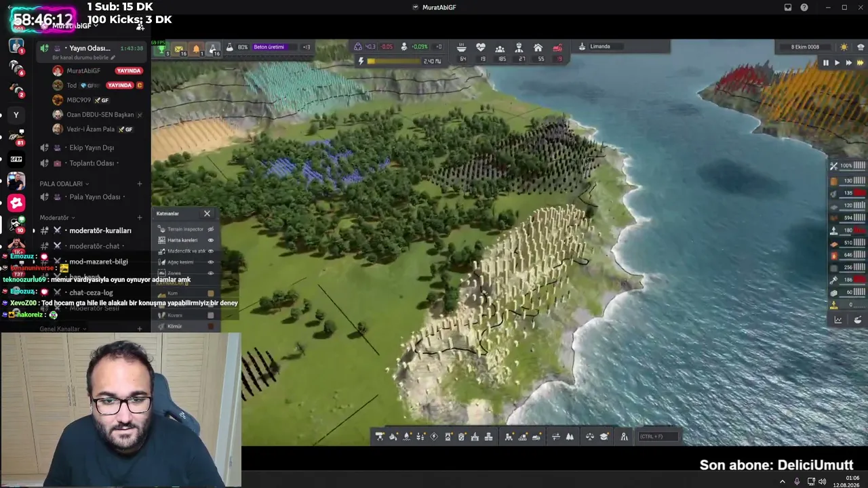Toggle Terrain inspector layer visibility eye
Image resolution: width=868 pixels, height=488 pixels.
pyautogui.click(x=210, y=229)
